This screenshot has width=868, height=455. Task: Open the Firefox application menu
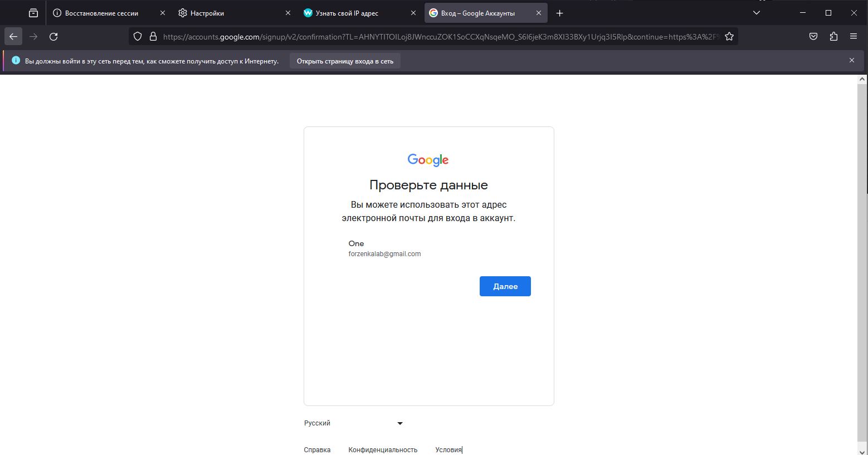(x=854, y=37)
